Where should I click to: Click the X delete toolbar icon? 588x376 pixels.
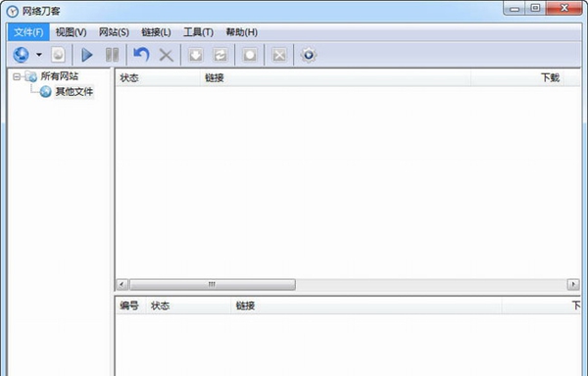click(x=167, y=56)
